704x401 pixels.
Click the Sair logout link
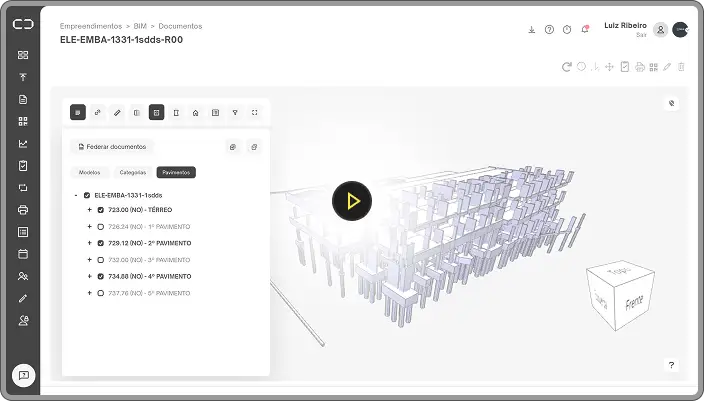[641, 34]
